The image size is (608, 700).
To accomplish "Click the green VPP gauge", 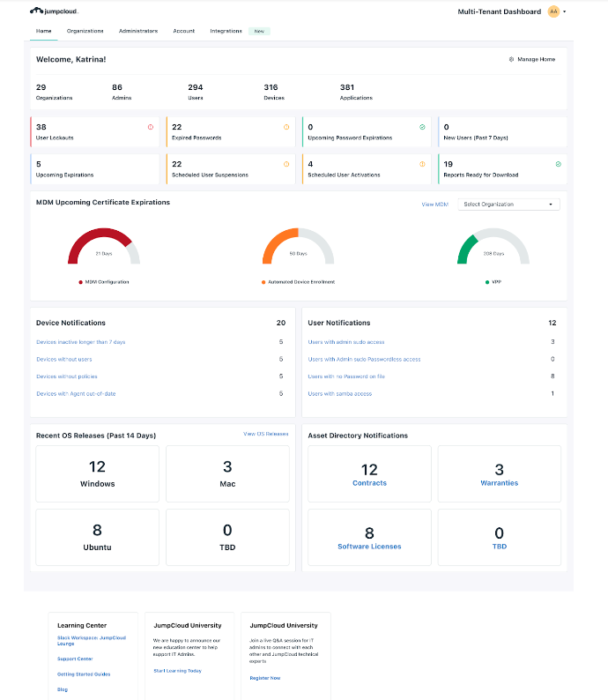I will coord(493,247).
